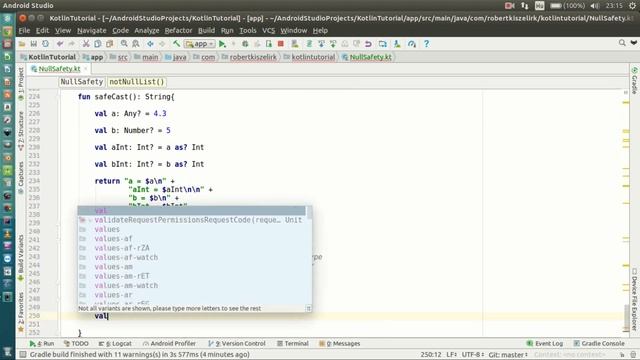Toggle the Build Variants panel
The width and height of the screenshot is (640, 360).
point(21,258)
